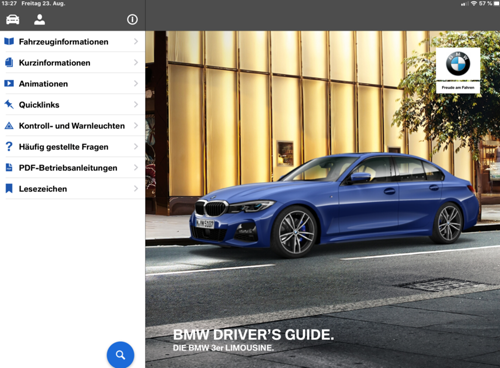Expand Häufig gestellte Fragen chevron
Image resolution: width=500 pixels, height=368 pixels.
(x=136, y=146)
